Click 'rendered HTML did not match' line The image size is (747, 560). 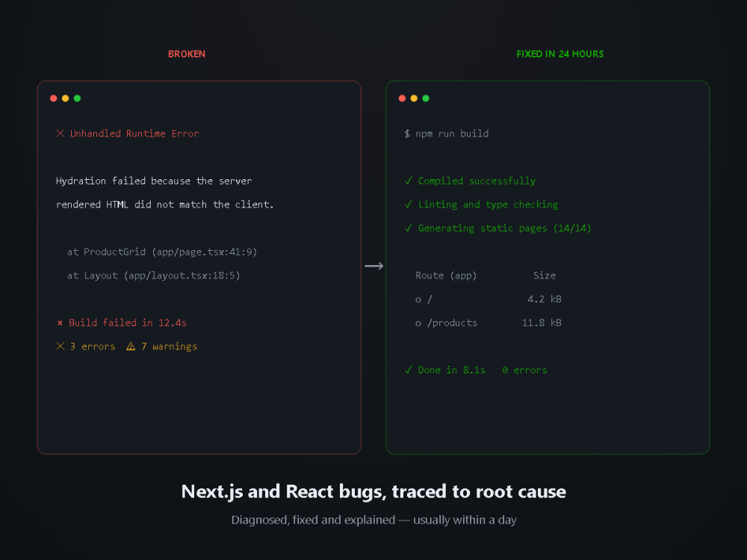165,205
